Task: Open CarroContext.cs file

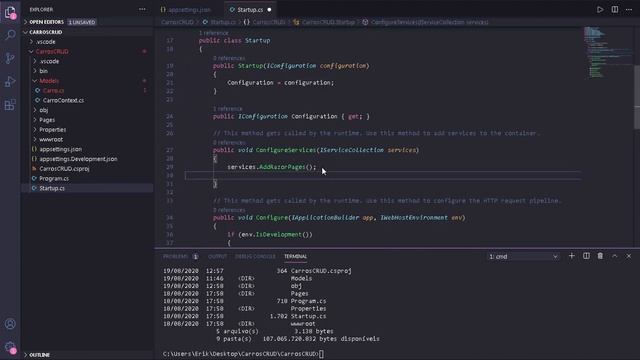Action: tap(87, 100)
